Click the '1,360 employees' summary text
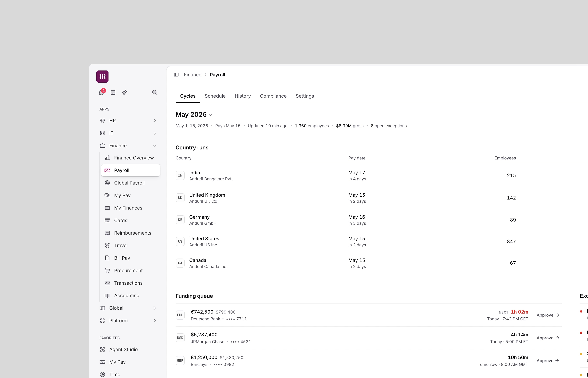The width and height of the screenshot is (588, 378). 312,126
